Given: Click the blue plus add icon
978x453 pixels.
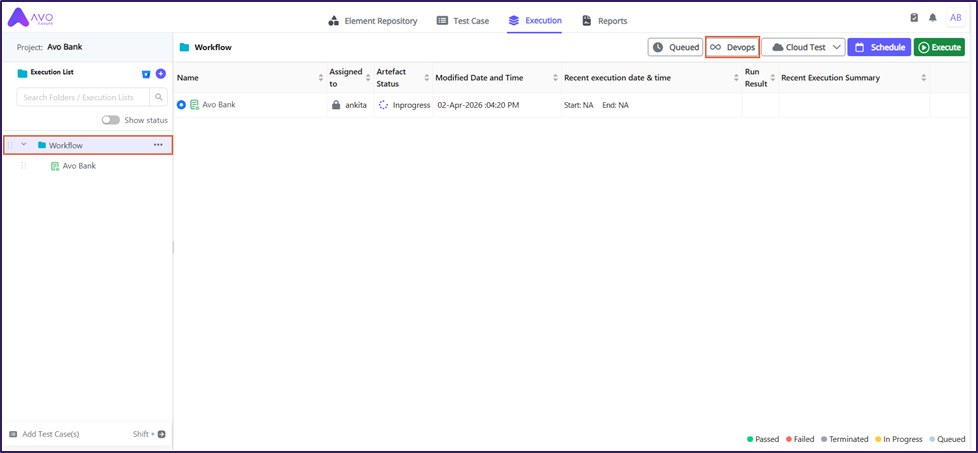Looking at the screenshot, I should tap(161, 74).
